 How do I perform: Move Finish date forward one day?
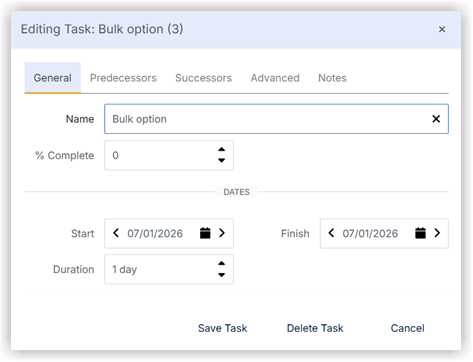(x=437, y=233)
